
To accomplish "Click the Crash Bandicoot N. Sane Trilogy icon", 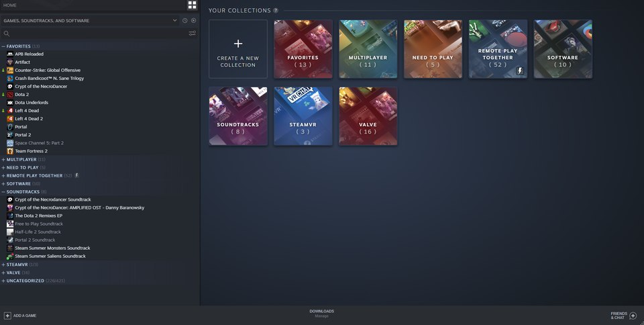I will tap(10, 78).
